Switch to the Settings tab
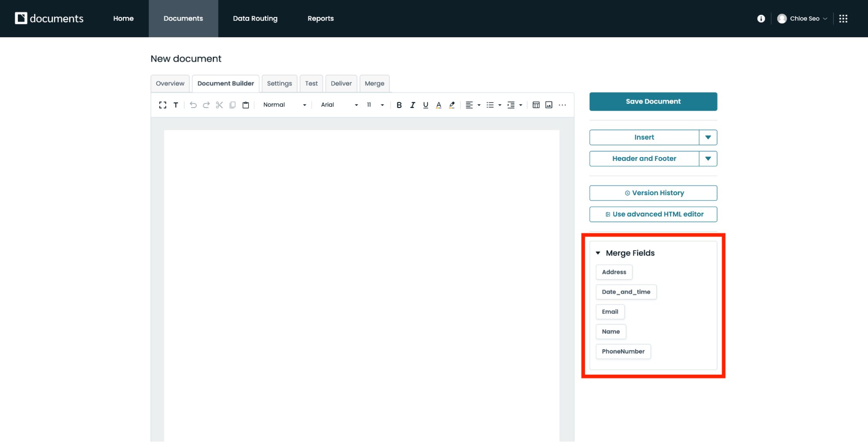The image size is (868, 442). coord(279,83)
